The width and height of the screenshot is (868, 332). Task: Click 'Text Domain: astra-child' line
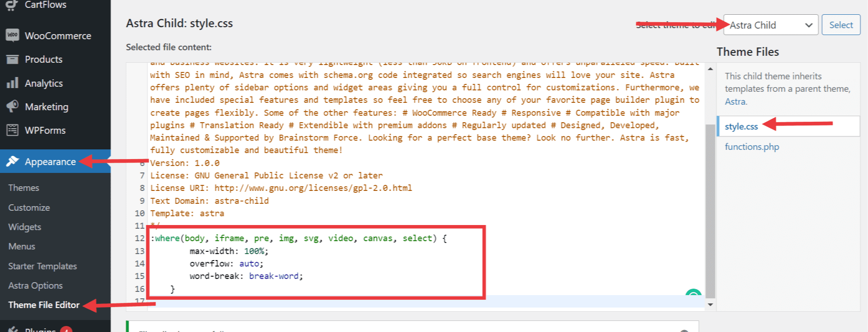(x=209, y=201)
